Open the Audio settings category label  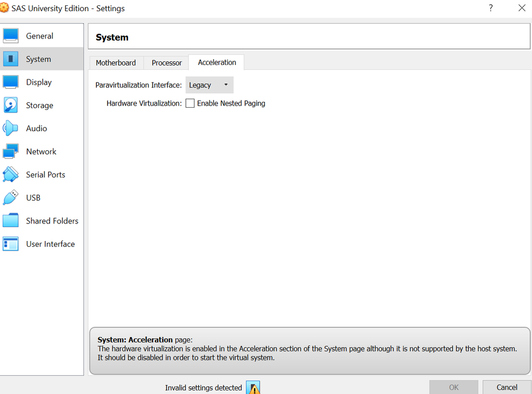click(37, 128)
